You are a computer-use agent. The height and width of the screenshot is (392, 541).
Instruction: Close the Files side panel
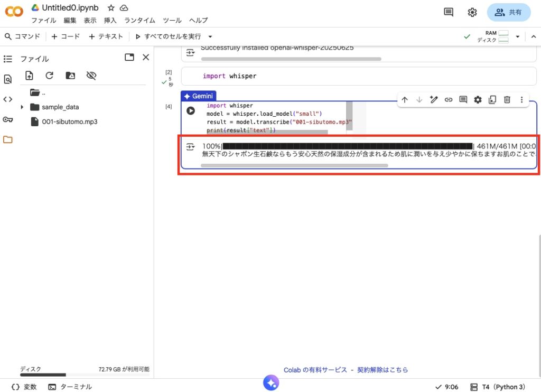[146, 57]
